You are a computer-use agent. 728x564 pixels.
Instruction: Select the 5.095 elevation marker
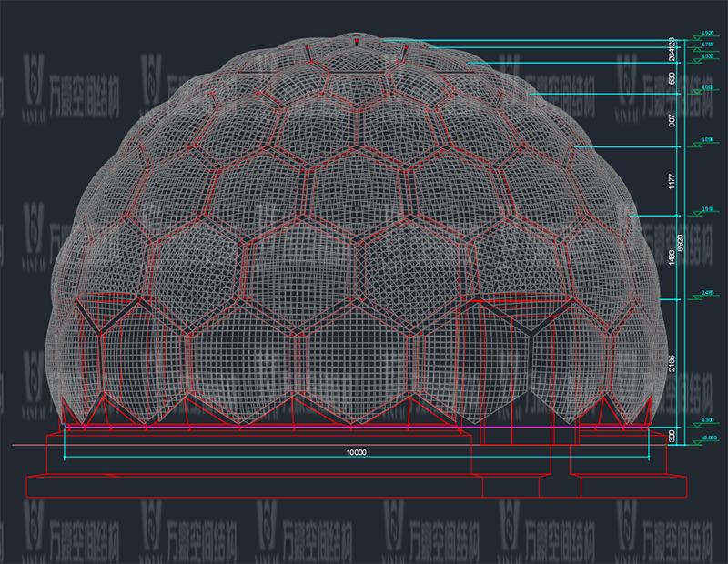click(707, 141)
